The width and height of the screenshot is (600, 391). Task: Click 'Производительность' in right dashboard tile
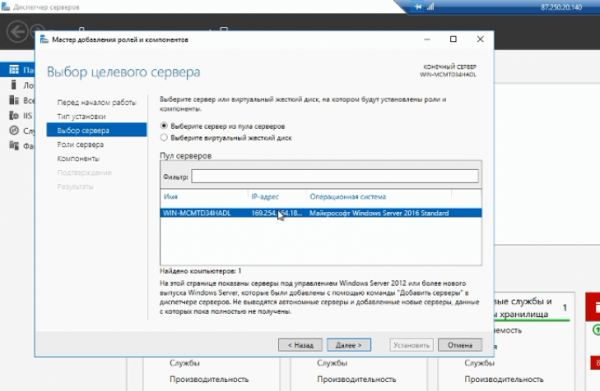point(504,379)
